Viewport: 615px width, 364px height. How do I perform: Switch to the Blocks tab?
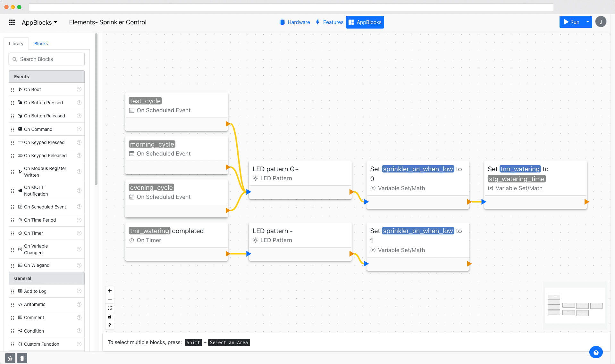[41, 44]
